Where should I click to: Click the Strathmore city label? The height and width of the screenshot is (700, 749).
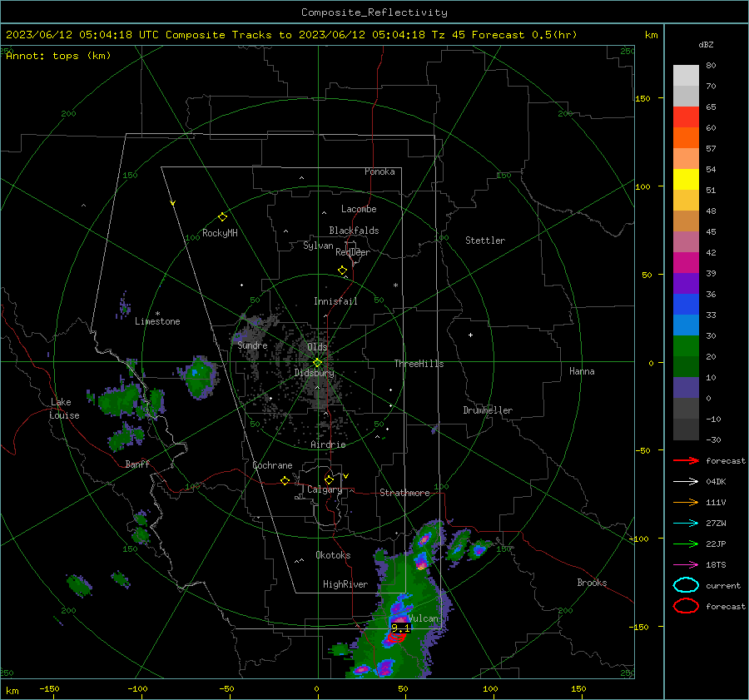click(x=404, y=493)
